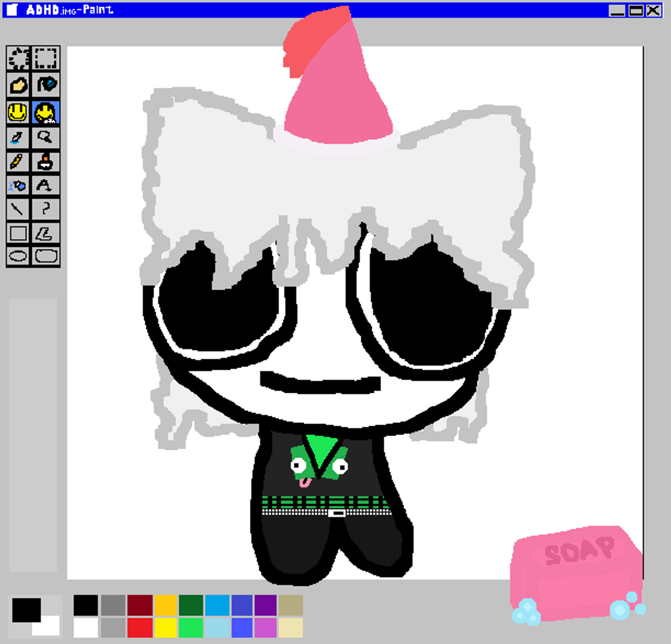Select the airbrush spray can tool
The image size is (671, 644).
pyautogui.click(x=18, y=185)
